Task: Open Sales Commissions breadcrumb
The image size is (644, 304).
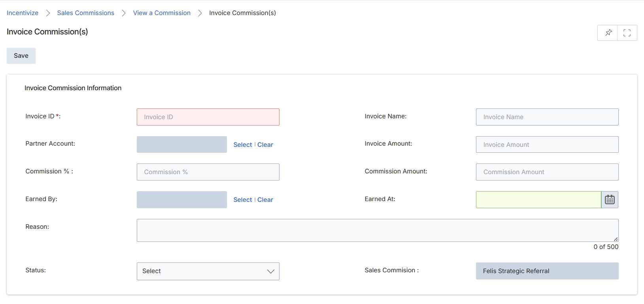Action: click(86, 13)
